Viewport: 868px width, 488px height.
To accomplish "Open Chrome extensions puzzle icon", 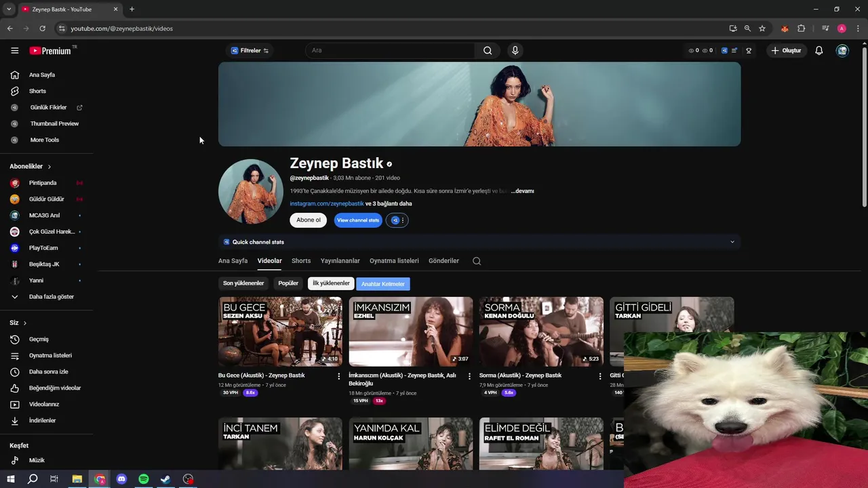I will pos(802,28).
